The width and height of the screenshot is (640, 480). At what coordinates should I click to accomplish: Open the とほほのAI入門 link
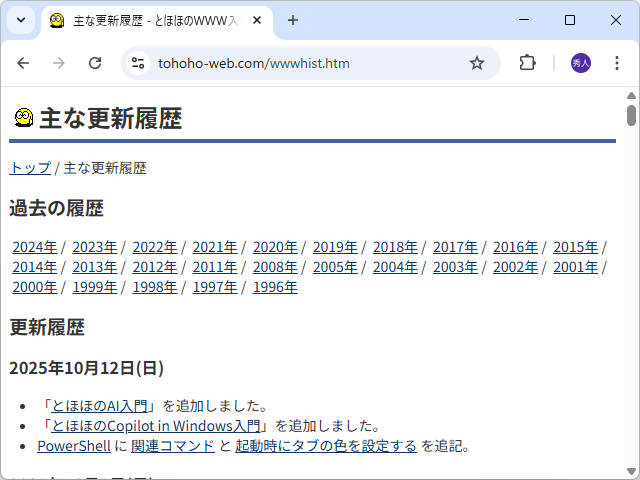[99, 406]
